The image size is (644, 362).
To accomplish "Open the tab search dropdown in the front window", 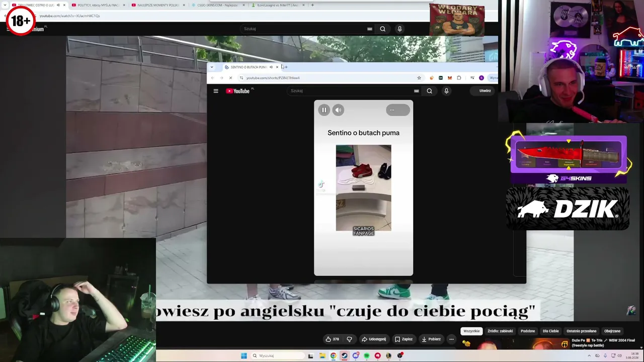I will click(212, 67).
